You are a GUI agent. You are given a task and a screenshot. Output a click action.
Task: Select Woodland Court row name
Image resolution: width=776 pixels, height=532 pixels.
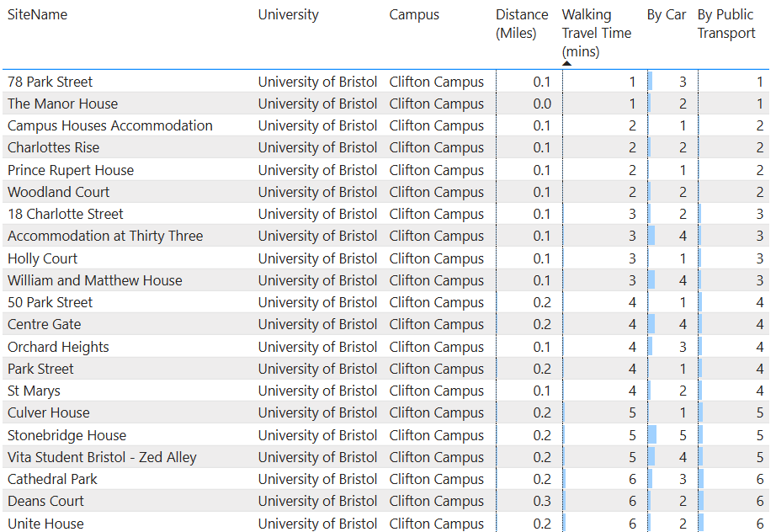(58, 192)
